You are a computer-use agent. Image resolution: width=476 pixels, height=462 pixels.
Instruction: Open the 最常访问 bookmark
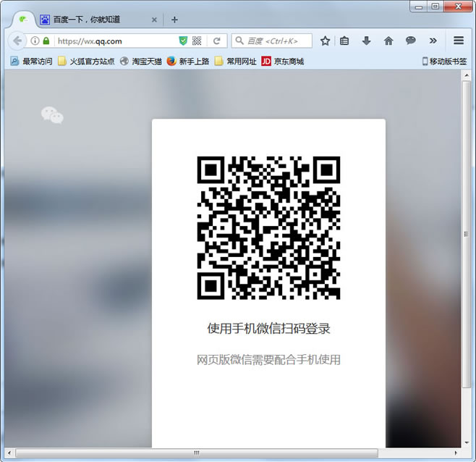coord(32,62)
